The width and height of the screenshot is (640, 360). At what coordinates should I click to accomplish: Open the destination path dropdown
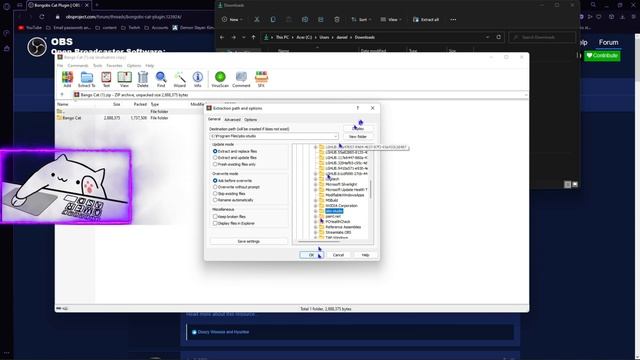[336, 136]
